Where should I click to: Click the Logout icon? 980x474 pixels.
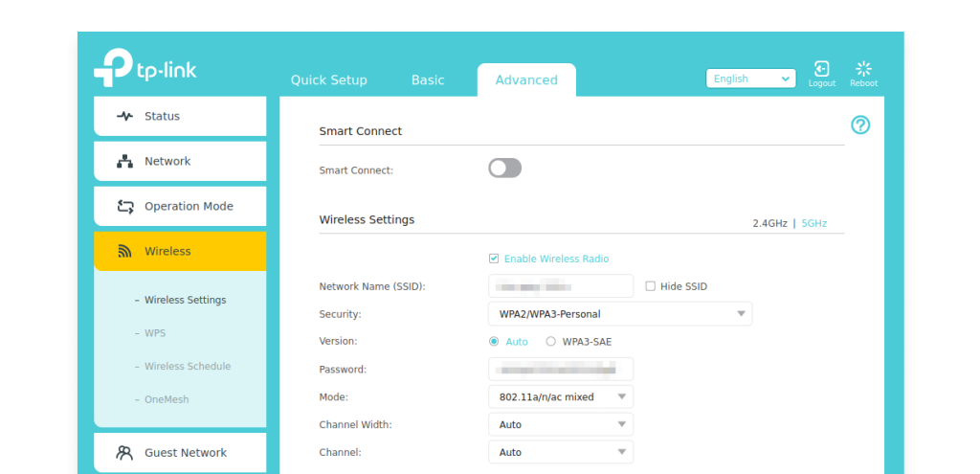click(x=821, y=69)
